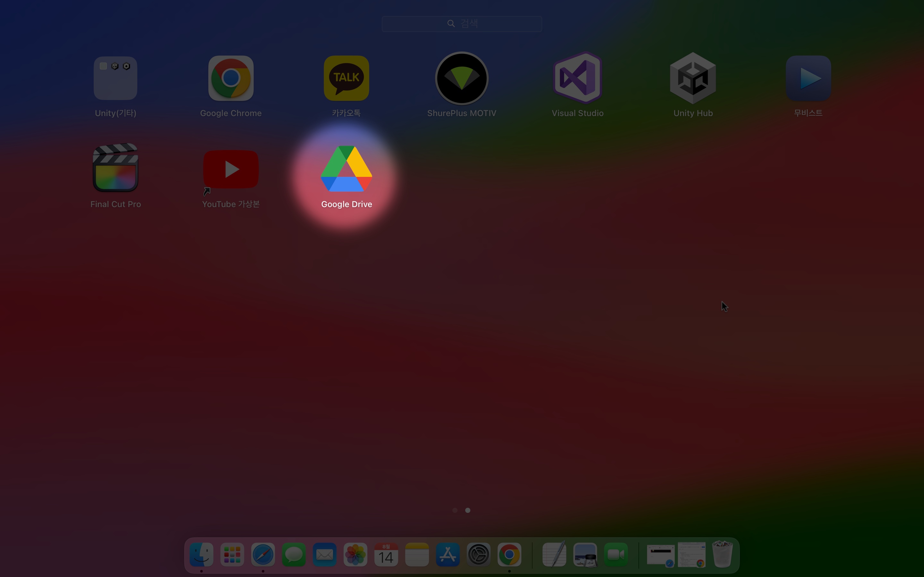Launch the 무비스트 player app

click(x=808, y=79)
